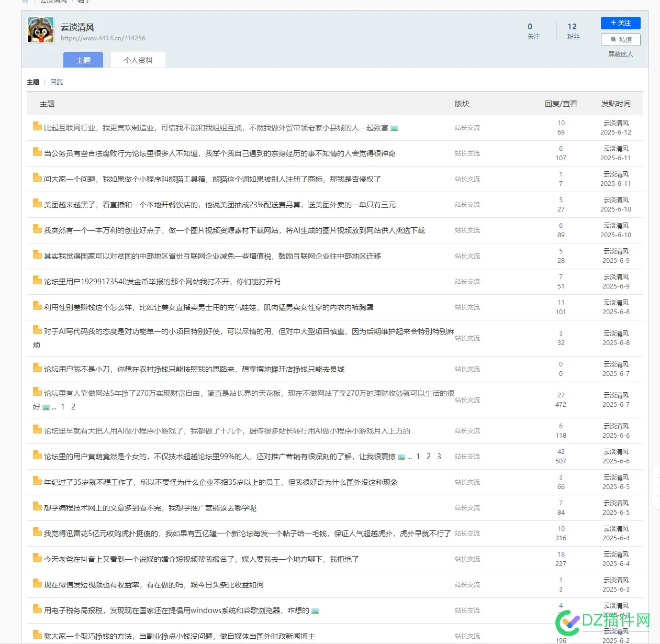
Task: Click the image attachment icon on the 比起互联网行业 thread
Action: pos(394,128)
